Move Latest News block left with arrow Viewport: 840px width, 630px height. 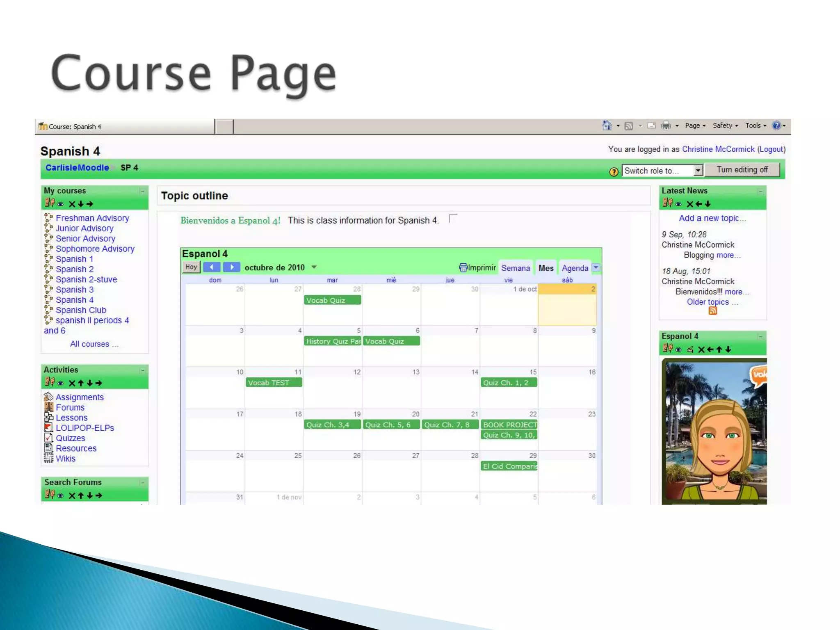click(x=699, y=204)
